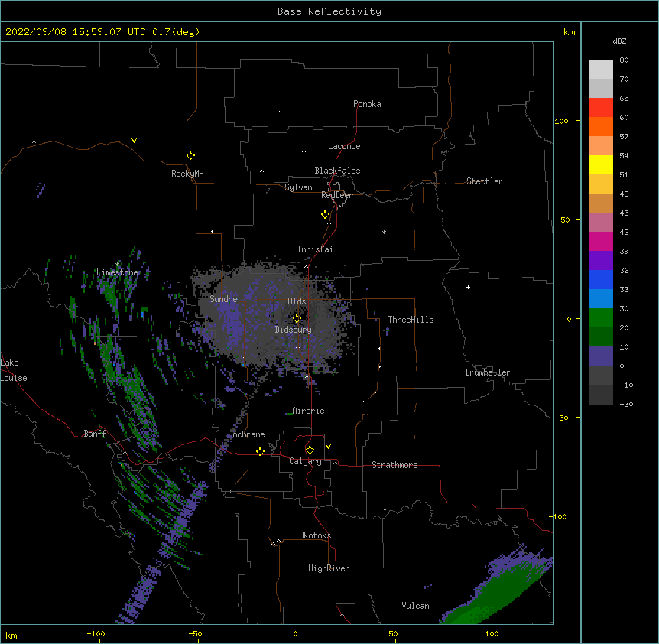659x644 pixels.
Task: Click the yellow diamond marker above RockyMH
Action: tap(191, 156)
